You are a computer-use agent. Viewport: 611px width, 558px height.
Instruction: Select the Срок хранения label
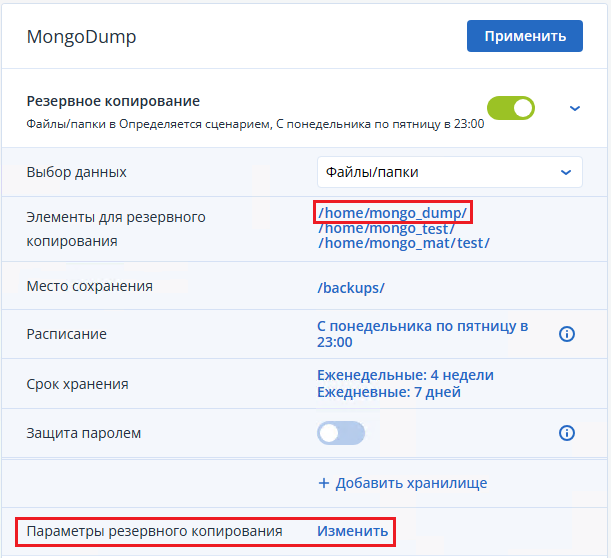pyautogui.click(x=78, y=384)
